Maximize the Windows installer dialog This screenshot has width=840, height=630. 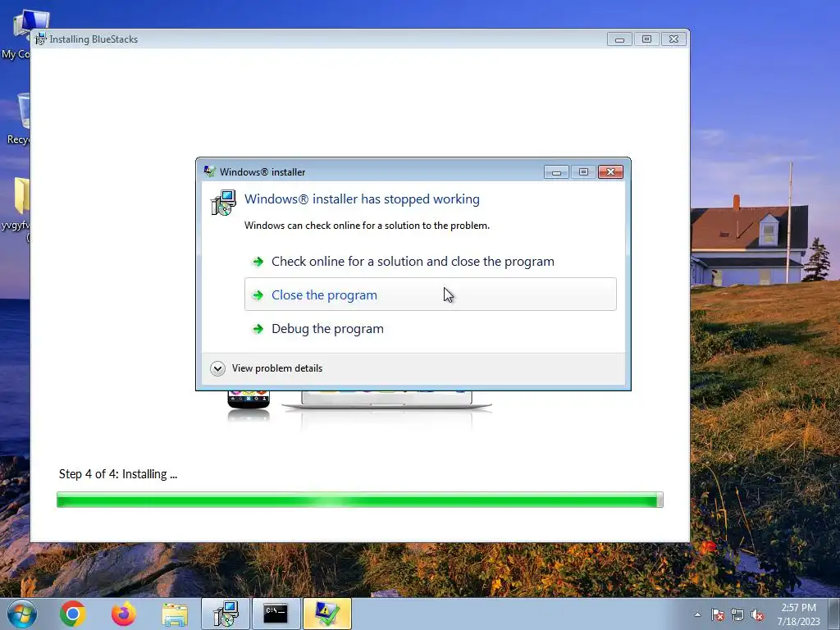pos(583,172)
